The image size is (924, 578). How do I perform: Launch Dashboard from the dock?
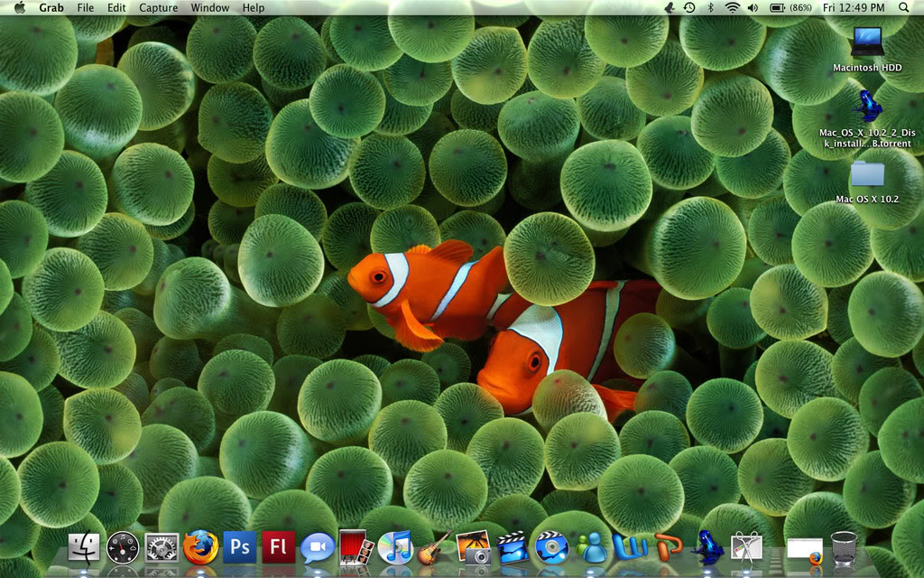pos(123,547)
